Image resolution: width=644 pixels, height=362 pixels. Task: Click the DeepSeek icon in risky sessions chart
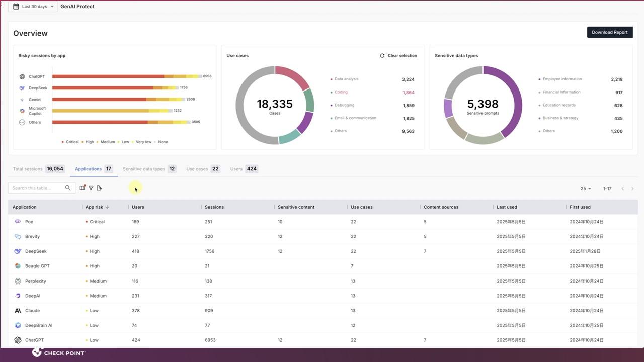(22, 88)
